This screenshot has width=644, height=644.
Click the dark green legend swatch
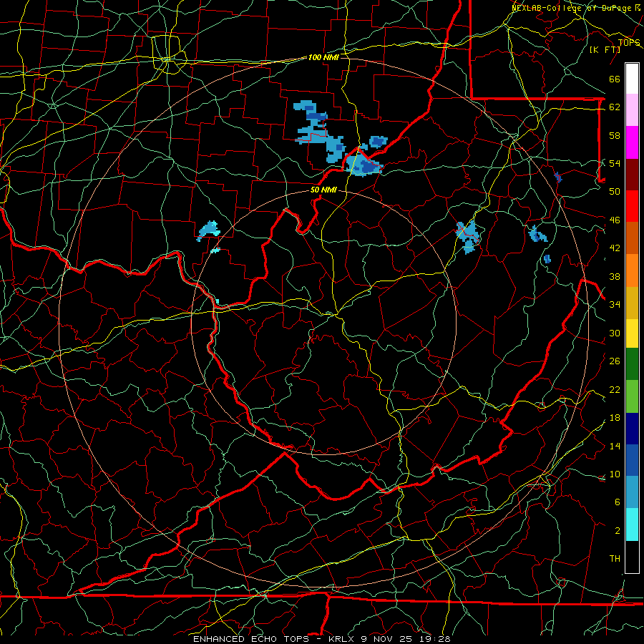pyautogui.click(x=632, y=364)
